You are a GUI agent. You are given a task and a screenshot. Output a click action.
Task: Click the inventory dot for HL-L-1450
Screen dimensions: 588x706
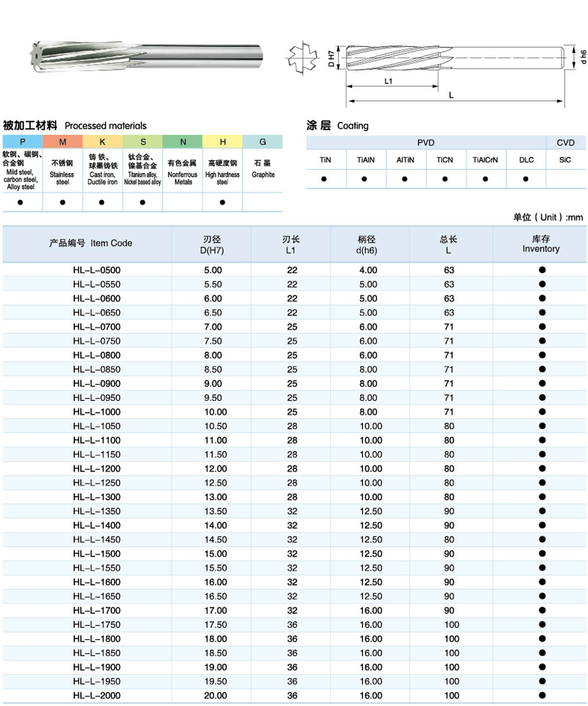pyautogui.click(x=542, y=539)
